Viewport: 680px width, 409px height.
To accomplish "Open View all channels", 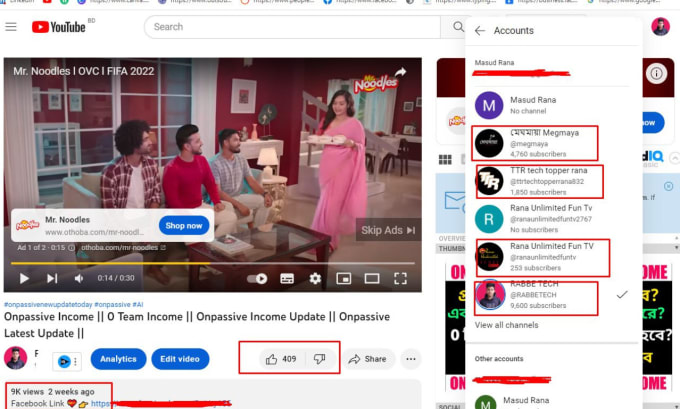I will point(506,325).
